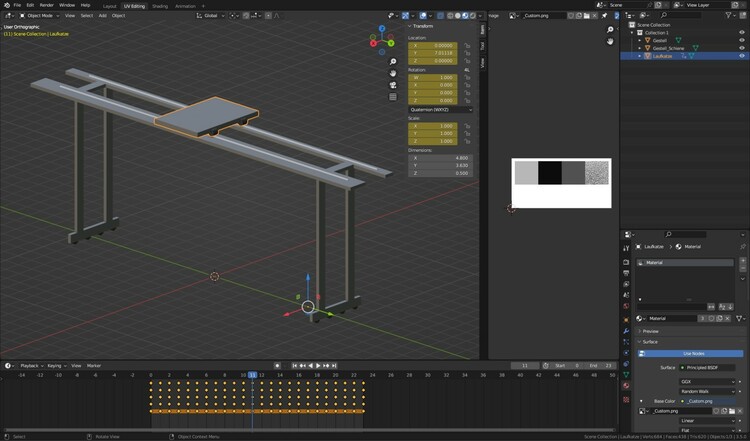
Task: Lock the X location property
Action: click(x=468, y=45)
